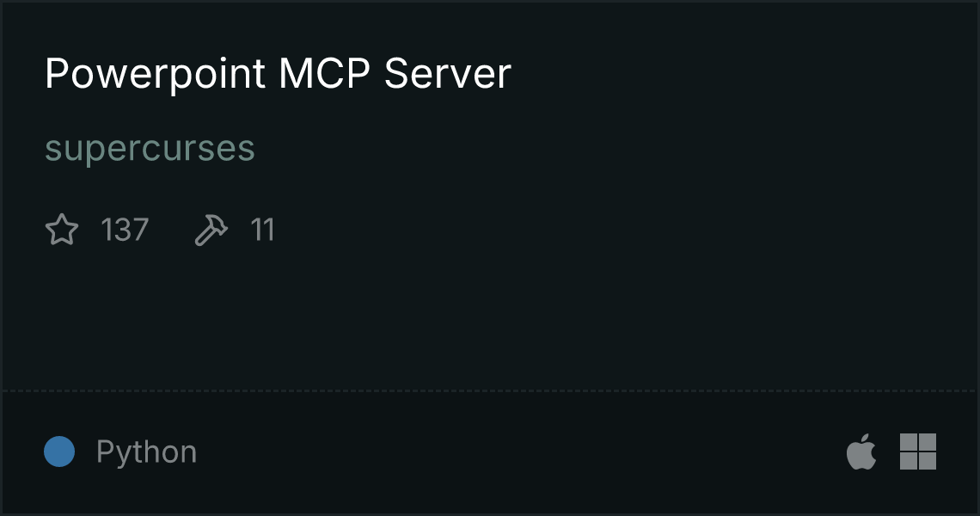
Task: Click the blue Python language dot
Action: coord(59,451)
